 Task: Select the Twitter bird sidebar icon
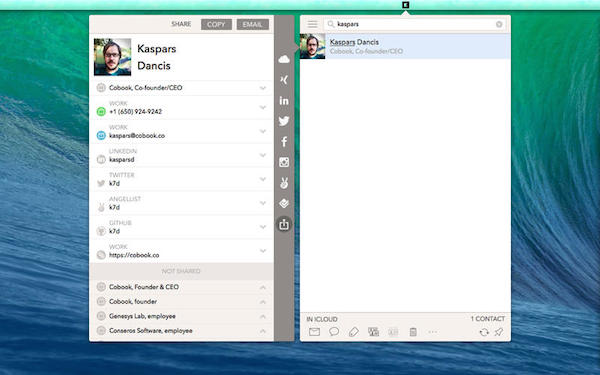pos(284,121)
